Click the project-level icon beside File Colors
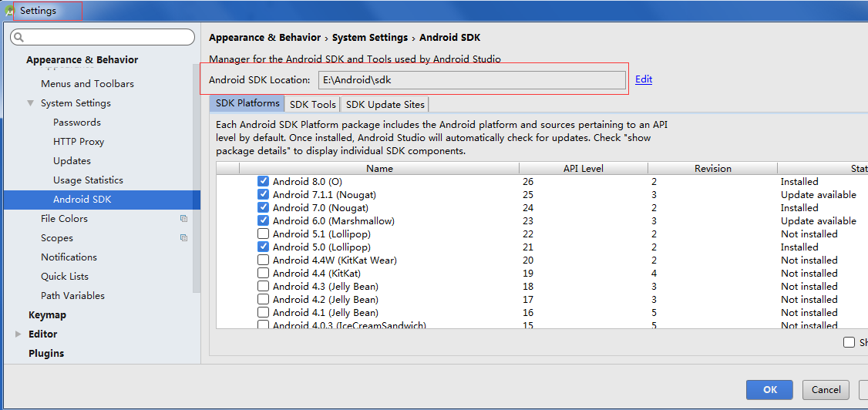 tap(183, 219)
